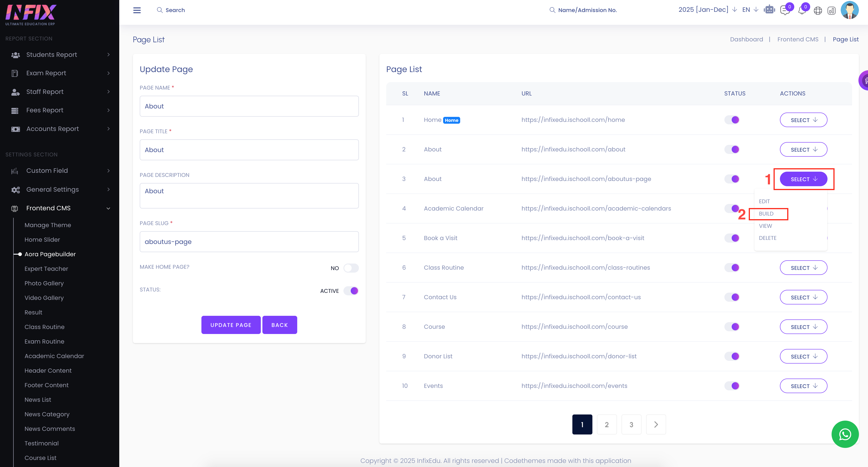Open the chat messages icon
Screen dimensions: 868x467
785,10
